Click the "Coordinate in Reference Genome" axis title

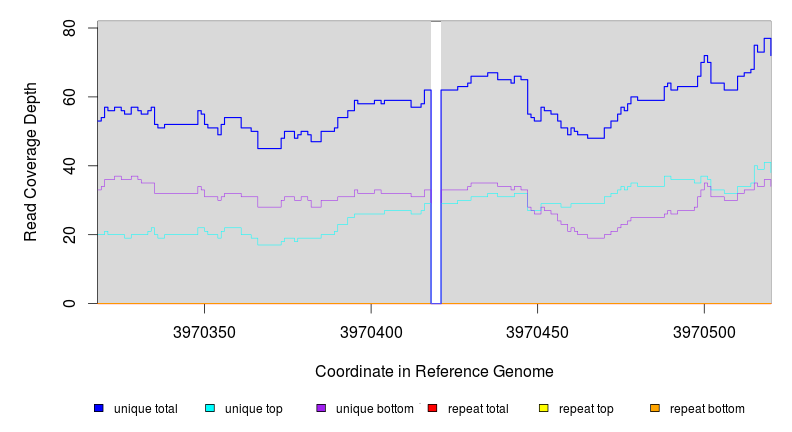(x=434, y=371)
